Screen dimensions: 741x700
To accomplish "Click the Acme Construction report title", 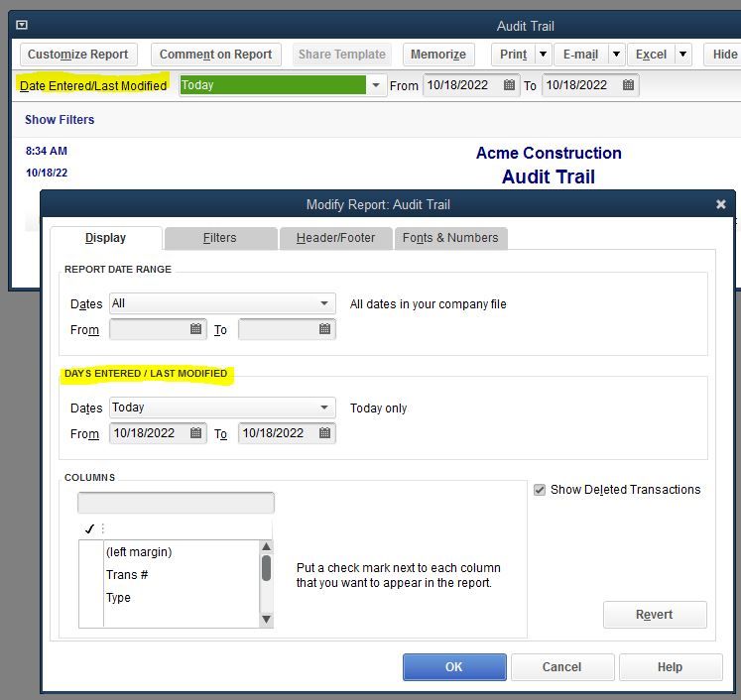I will (549, 153).
